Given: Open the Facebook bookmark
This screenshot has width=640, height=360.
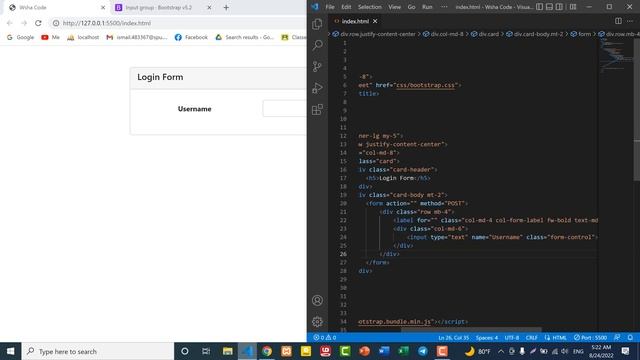Looking at the screenshot, I should pos(191,37).
